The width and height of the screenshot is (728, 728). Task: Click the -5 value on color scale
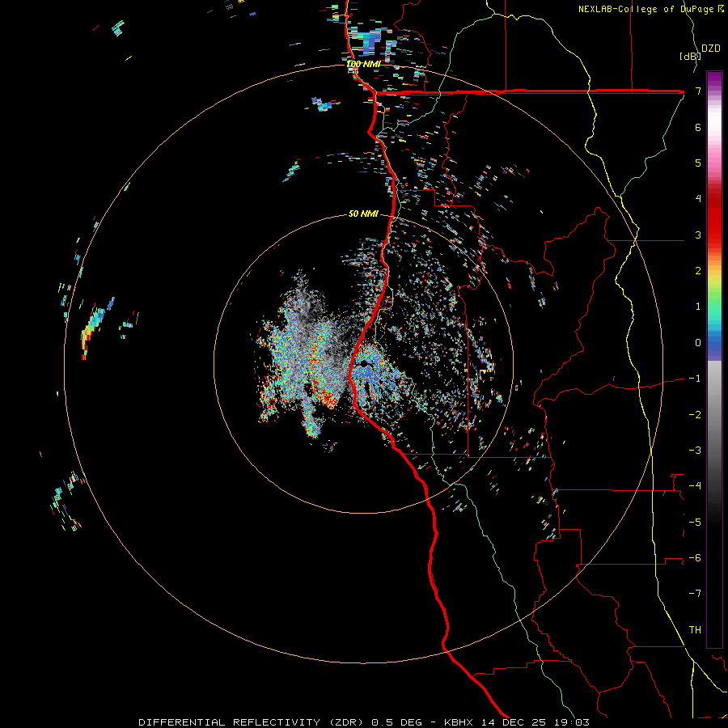(695, 522)
